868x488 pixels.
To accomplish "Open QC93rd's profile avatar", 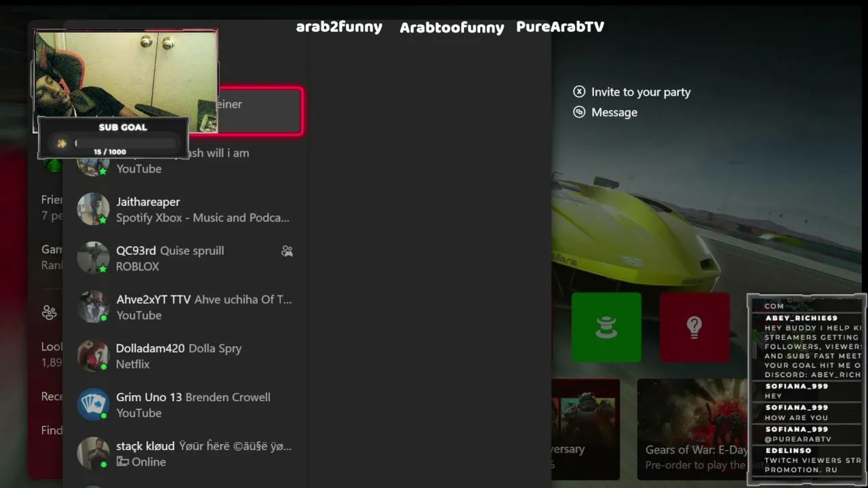I will pos(93,258).
